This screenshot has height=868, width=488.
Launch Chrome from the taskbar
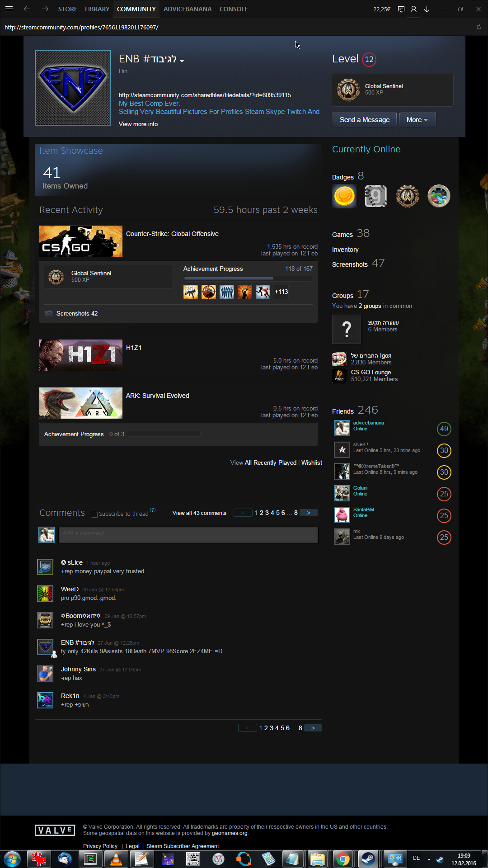pyautogui.click(x=343, y=859)
